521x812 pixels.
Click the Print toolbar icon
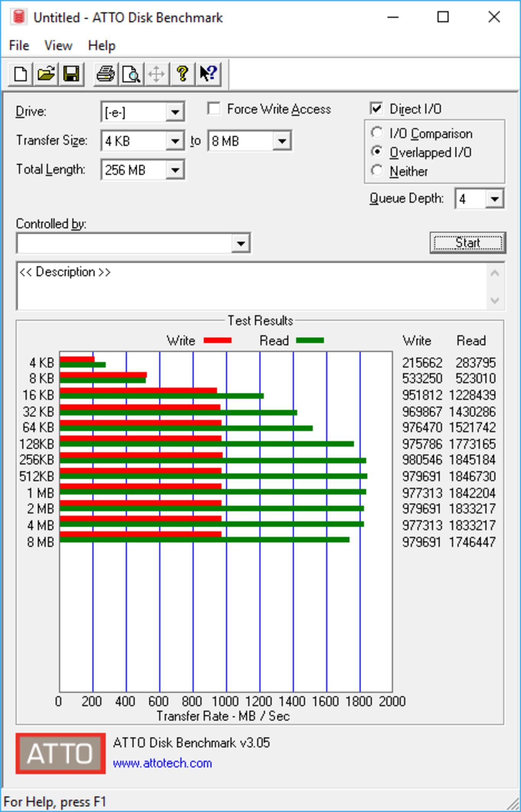(106, 74)
